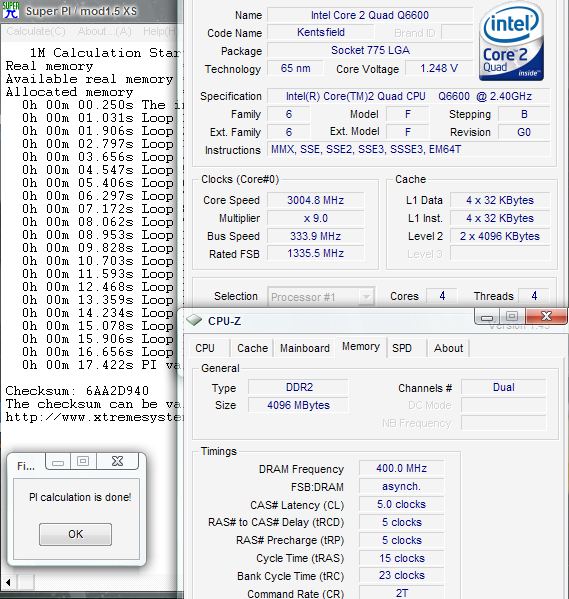This screenshot has width=569, height=599.
Task: Click the Rated FSB value 1335.5 MHz
Action: click(315, 253)
